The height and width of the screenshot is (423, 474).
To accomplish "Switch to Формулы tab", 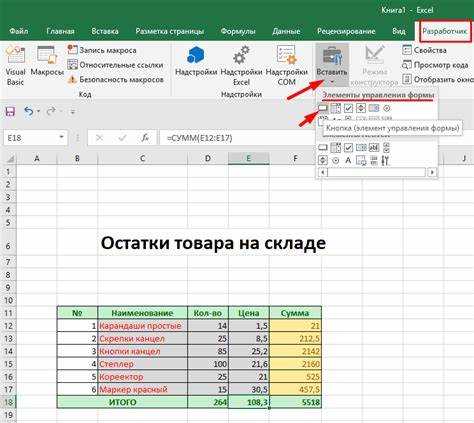I will point(238,31).
